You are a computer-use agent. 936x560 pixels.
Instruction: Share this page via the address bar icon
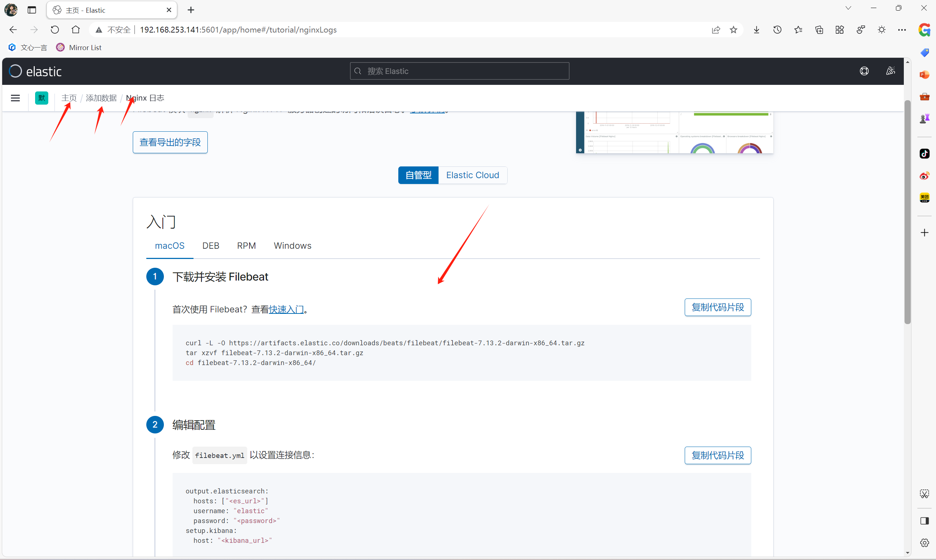(x=716, y=30)
